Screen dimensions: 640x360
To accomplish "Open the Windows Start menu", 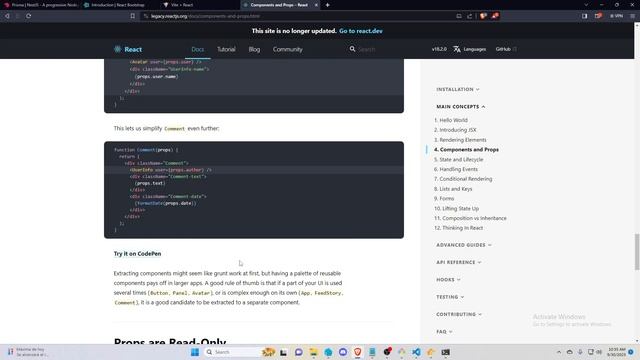I will pyautogui.click(x=195, y=352).
